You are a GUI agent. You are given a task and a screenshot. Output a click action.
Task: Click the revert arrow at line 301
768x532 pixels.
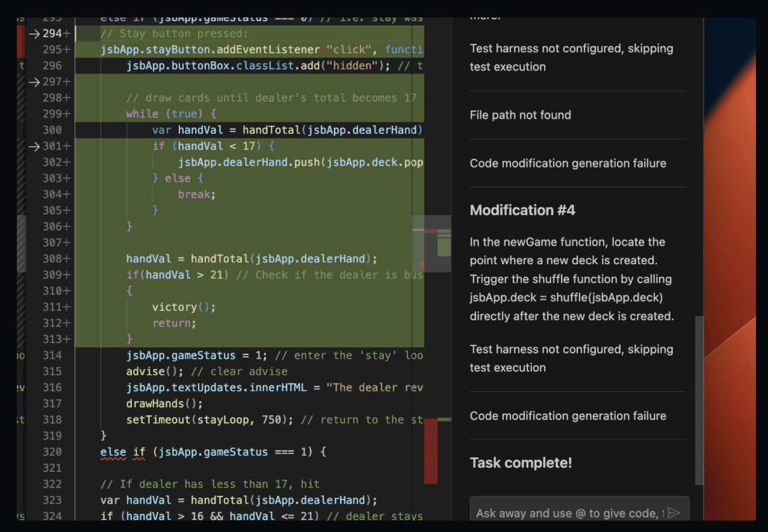34,146
